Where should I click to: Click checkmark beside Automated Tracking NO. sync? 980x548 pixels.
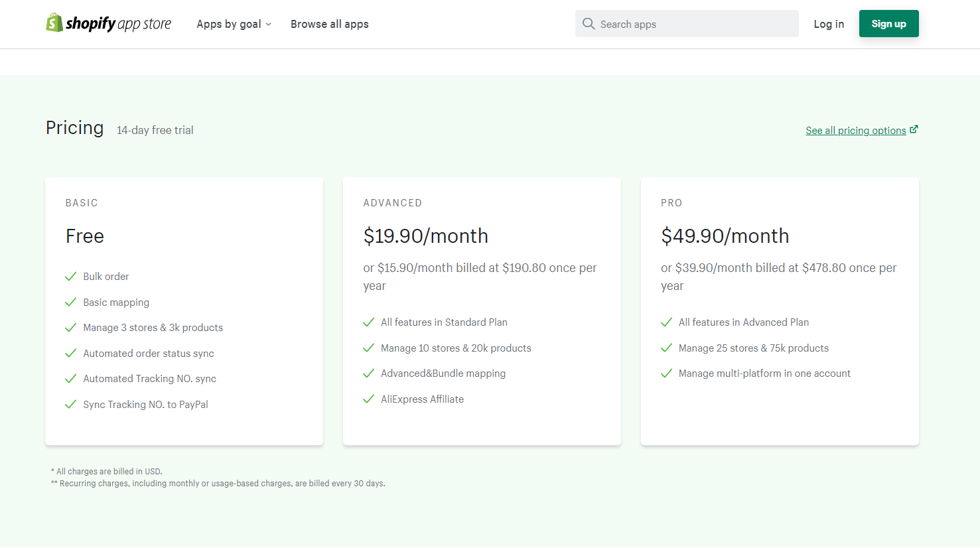71,379
